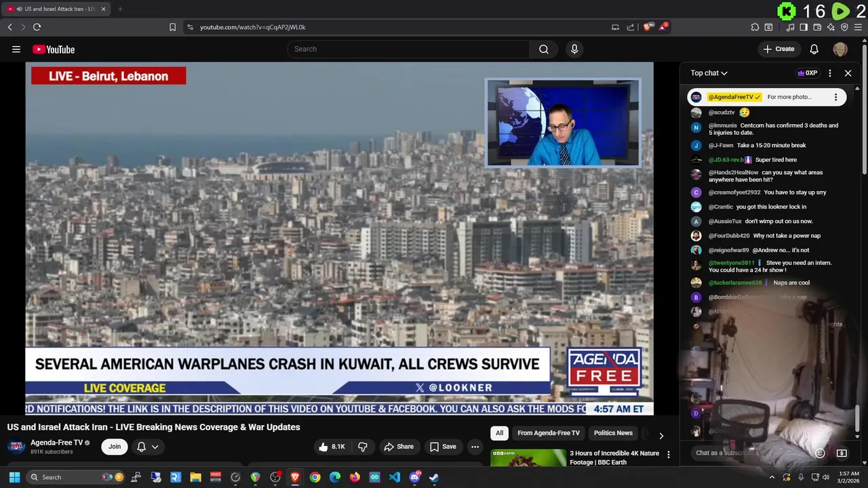The width and height of the screenshot is (868, 488).
Task: Bookmark this page icon
Action: point(172,27)
